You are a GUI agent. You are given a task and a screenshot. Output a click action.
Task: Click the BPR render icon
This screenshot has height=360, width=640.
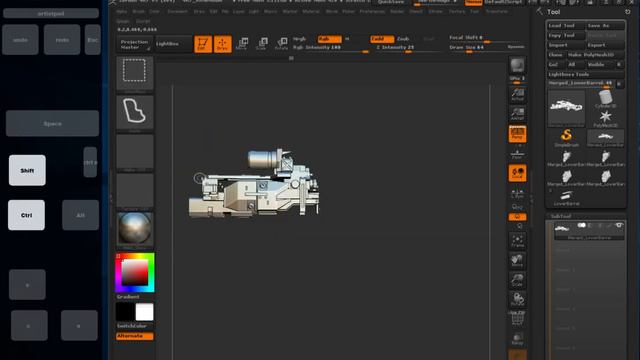tap(517, 65)
